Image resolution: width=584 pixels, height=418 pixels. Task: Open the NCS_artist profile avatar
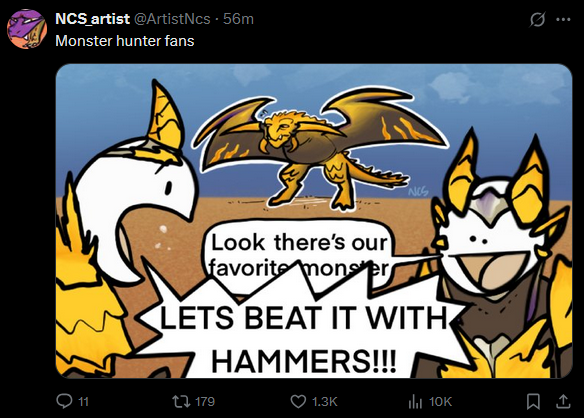pyautogui.click(x=27, y=29)
